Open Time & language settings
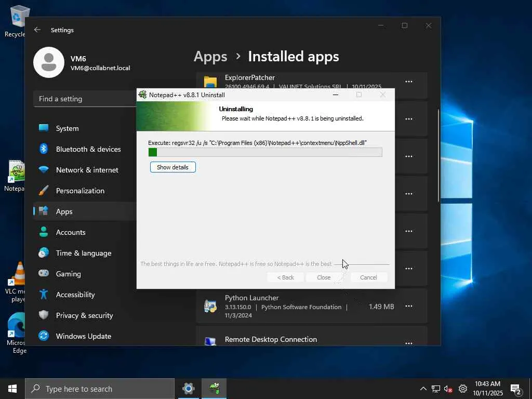Image resolution: width=532 pixels, height=399 pixels. pos(83,253)
